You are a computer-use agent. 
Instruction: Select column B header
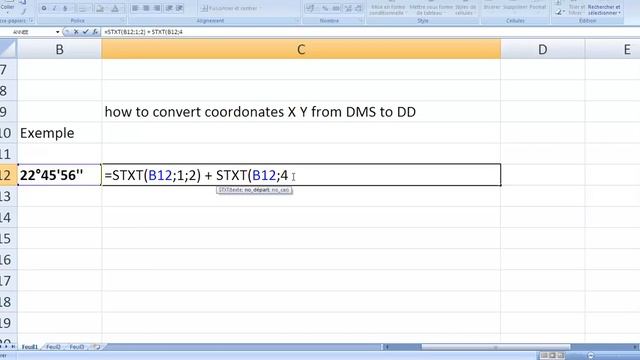pos(60,49)
